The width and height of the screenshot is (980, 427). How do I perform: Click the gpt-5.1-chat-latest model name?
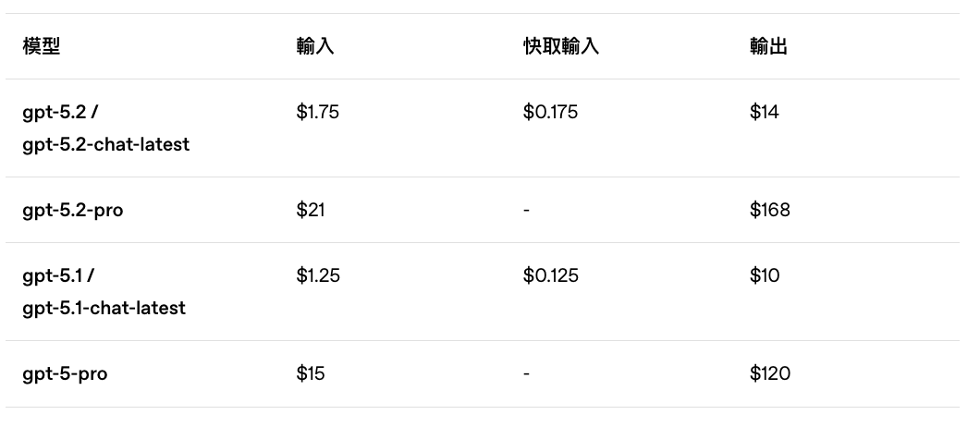[104, 308]
